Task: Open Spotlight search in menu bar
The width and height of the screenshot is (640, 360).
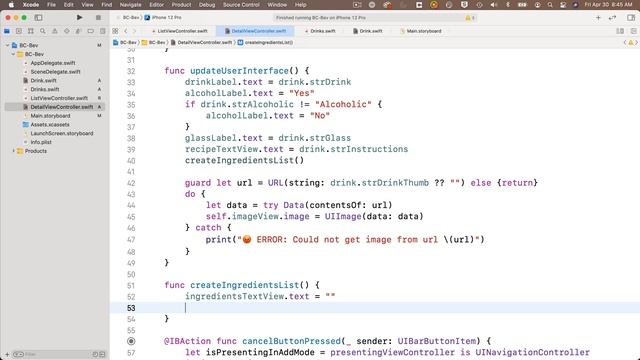Action: [x=550, y=5]
